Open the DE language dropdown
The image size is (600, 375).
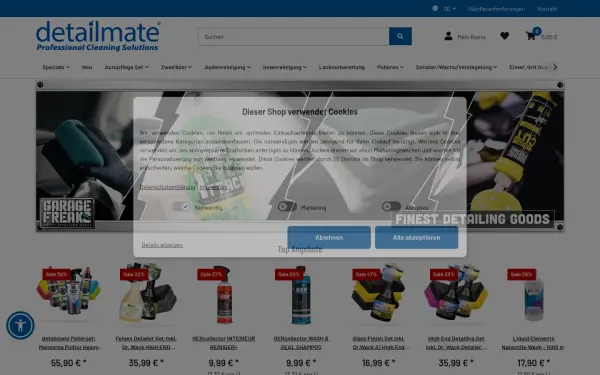450,8
